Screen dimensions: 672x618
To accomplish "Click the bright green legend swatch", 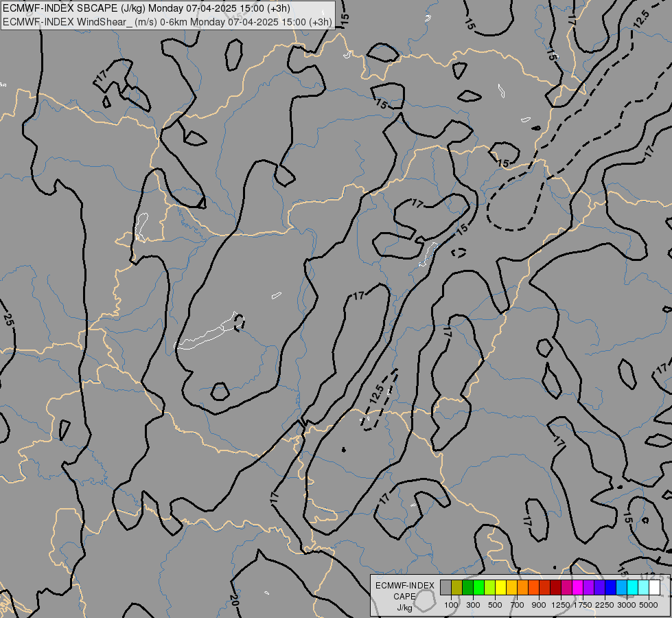I will 478,588.
